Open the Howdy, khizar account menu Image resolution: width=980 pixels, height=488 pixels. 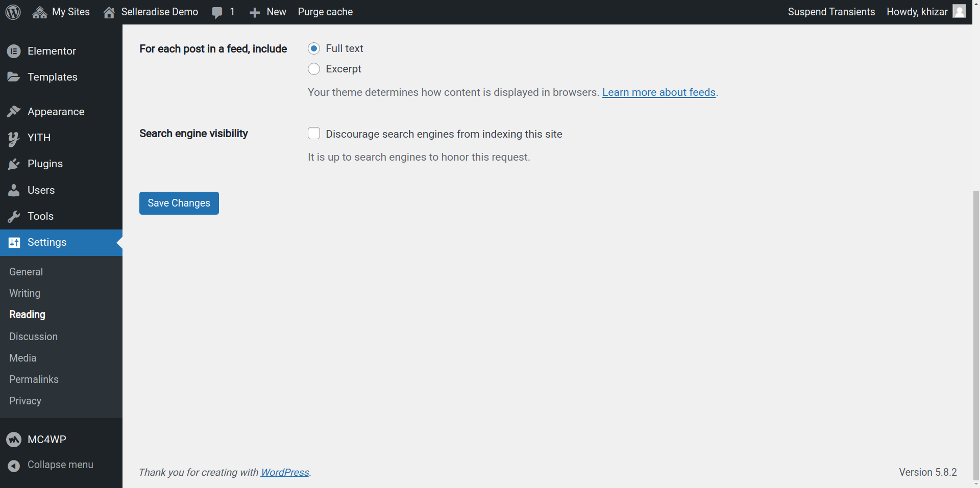[x=925, y=12]
